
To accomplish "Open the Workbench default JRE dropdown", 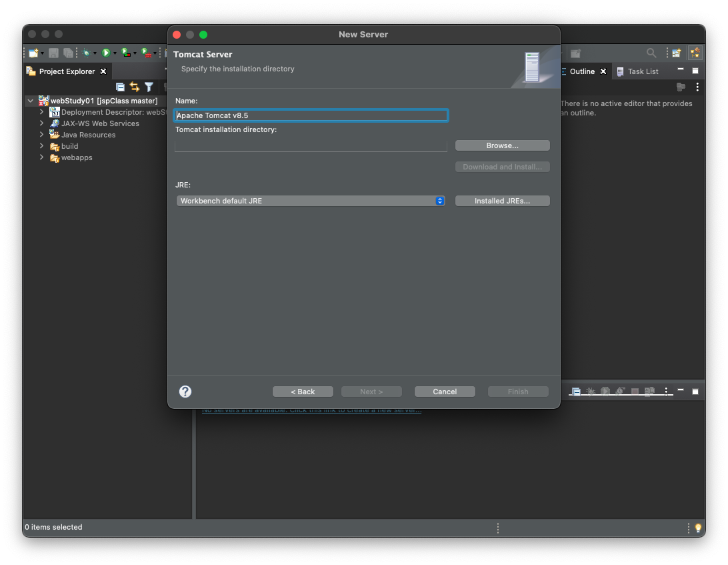I will (x=311, y=201).
